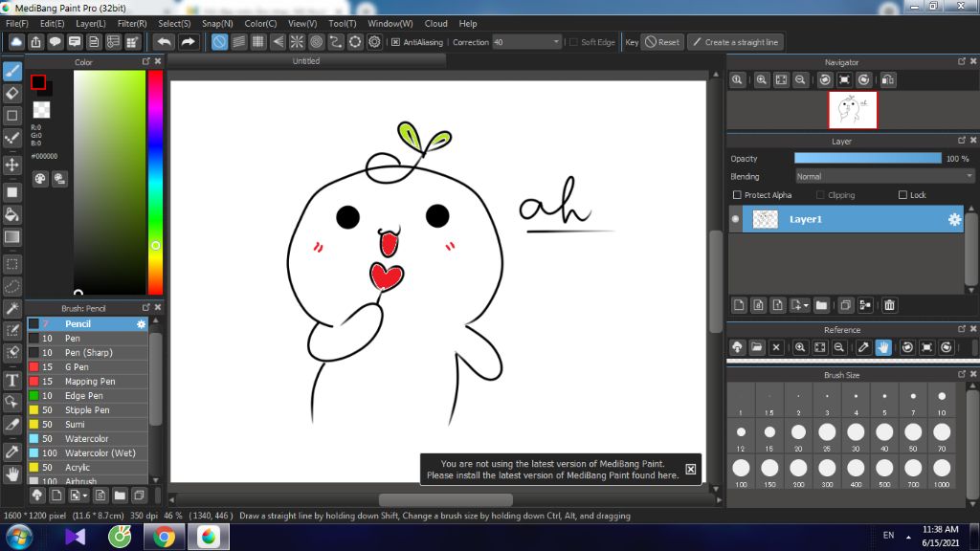Enable the Protect Alpha checkbox
The height and width of the screenshot is (551, 980).
[737, 195]
